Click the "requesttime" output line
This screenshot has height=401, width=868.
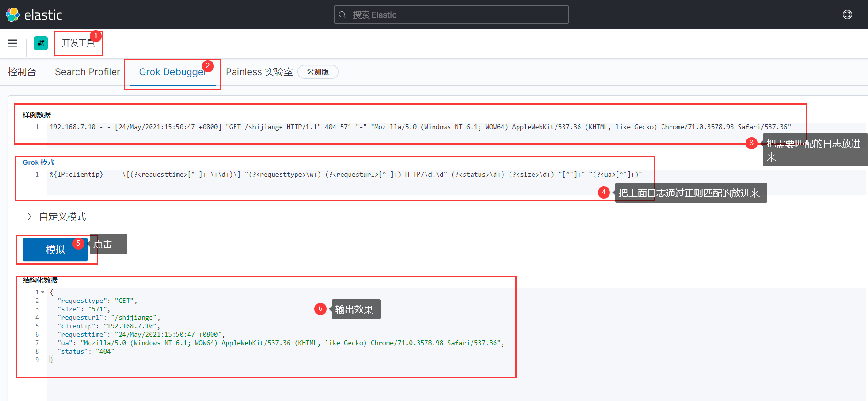pos(141,334)
